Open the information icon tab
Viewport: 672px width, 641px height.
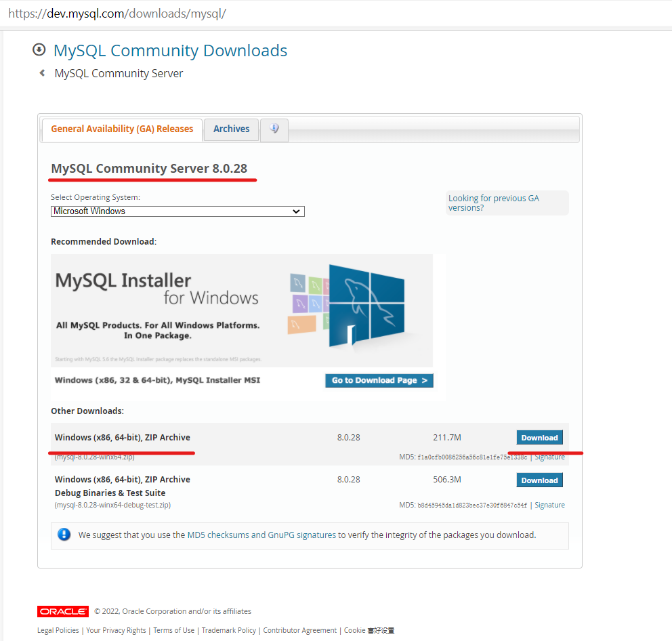(274, 129)
